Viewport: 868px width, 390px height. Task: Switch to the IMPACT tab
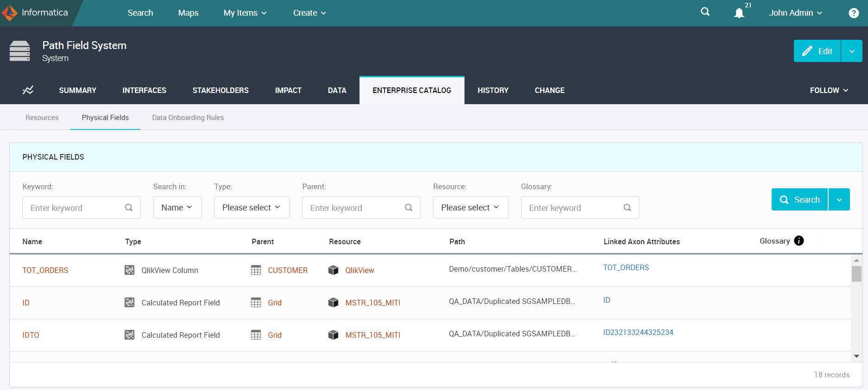(288, 90)
